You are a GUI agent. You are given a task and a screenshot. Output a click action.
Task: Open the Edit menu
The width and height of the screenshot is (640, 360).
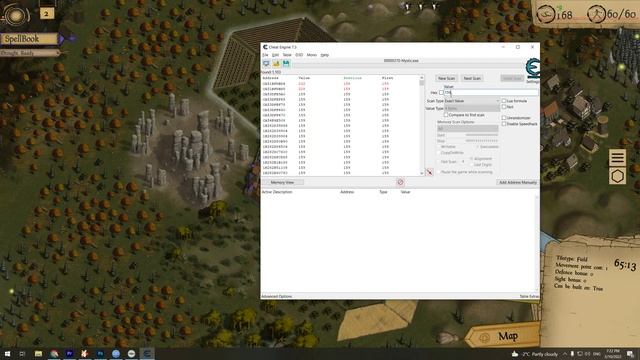pyautogui.click(x=276, y=55)
